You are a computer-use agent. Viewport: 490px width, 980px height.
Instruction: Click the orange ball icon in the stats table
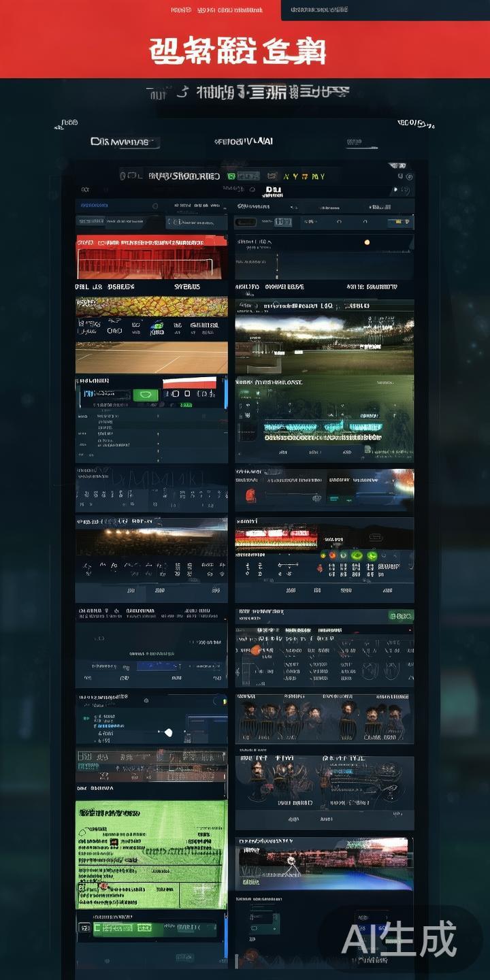256,650
